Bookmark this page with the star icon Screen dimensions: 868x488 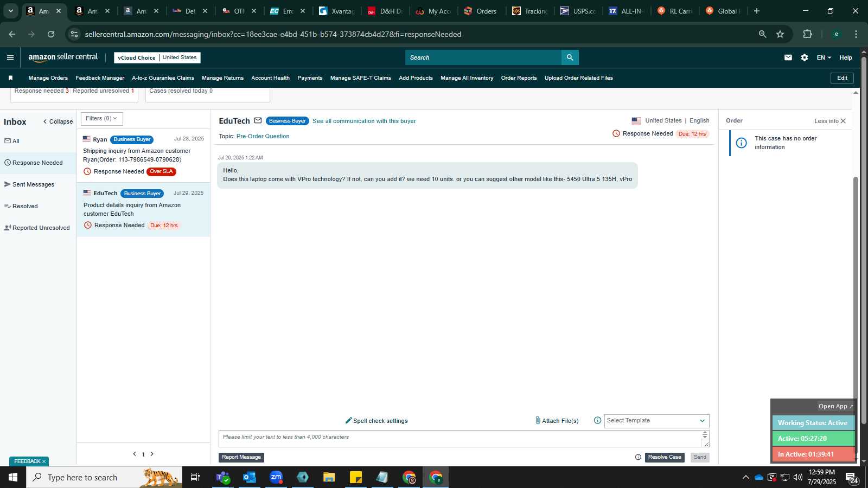780,34
